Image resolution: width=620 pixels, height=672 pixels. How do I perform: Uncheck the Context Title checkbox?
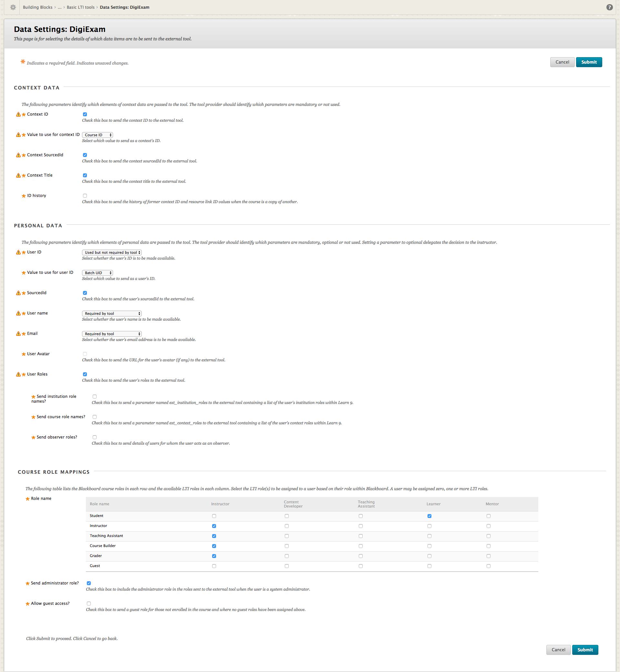(x=85, y=175)
